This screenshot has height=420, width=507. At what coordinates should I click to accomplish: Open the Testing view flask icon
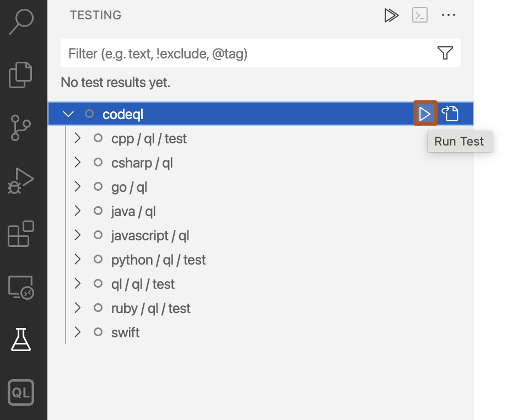[20, 340]
